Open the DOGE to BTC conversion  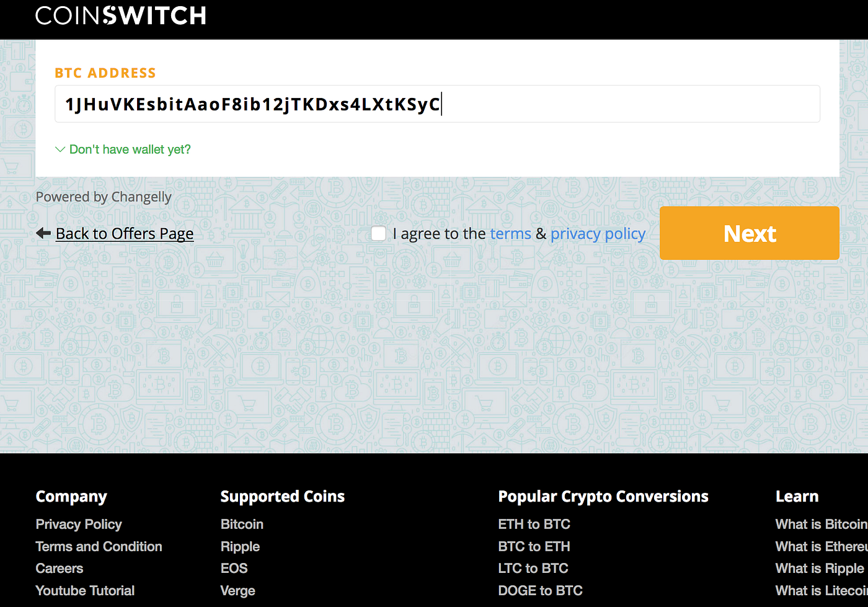tap(540, 591)
